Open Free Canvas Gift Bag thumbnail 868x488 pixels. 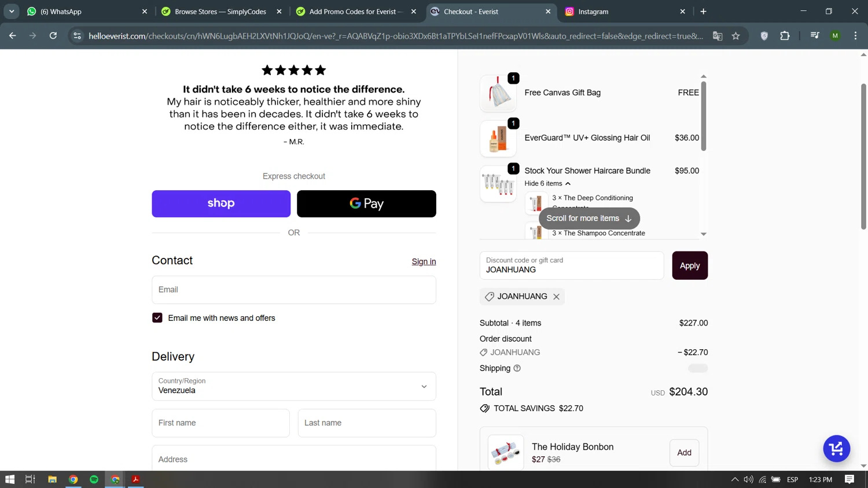click(x=498, y=93)
